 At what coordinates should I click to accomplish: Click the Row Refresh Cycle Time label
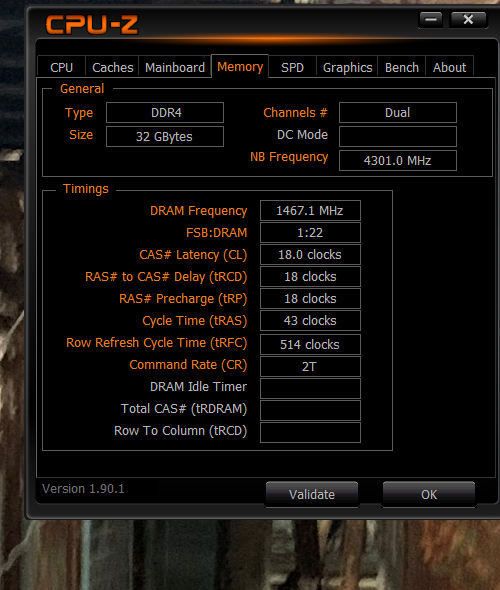coord(157,343)
